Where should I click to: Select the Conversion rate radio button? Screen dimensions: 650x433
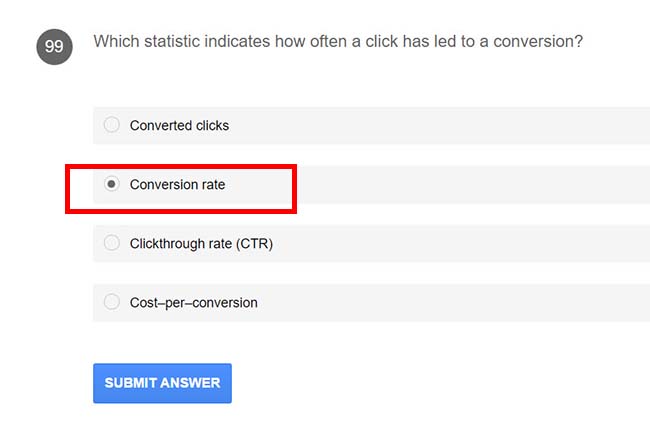(111, 184)
